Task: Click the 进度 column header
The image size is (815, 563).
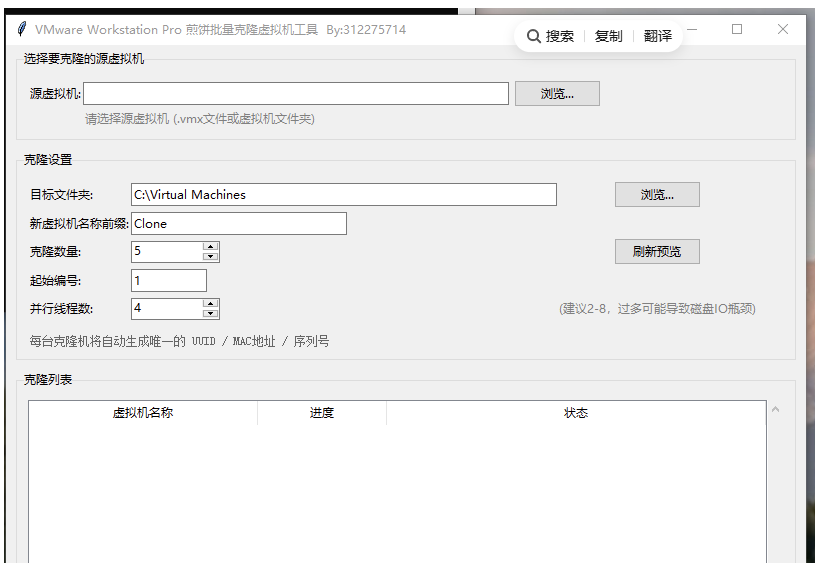Action: tap(322, 413)
